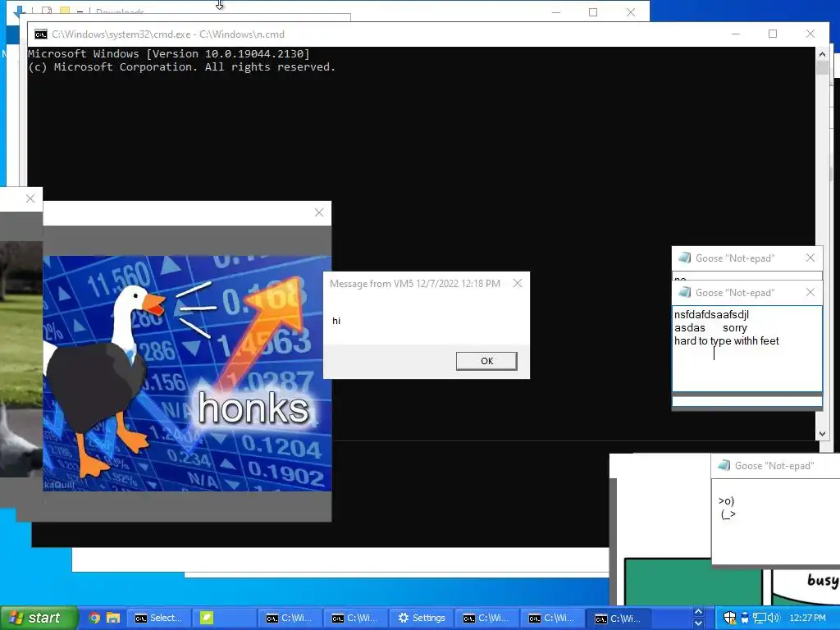
Task: Click the icon of the bottom-right Goose Not-epad
Action: [x=724, y=465]
